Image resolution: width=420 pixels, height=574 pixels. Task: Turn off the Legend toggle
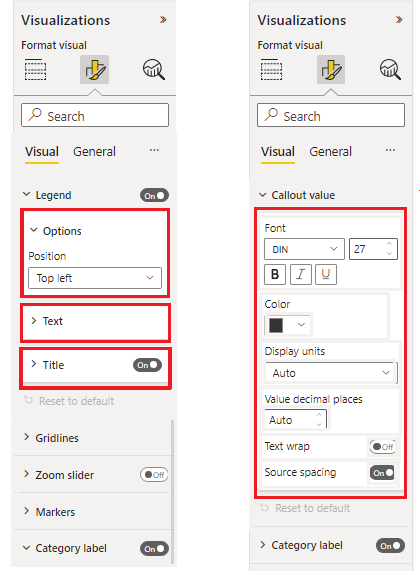[x=154, y=195]
